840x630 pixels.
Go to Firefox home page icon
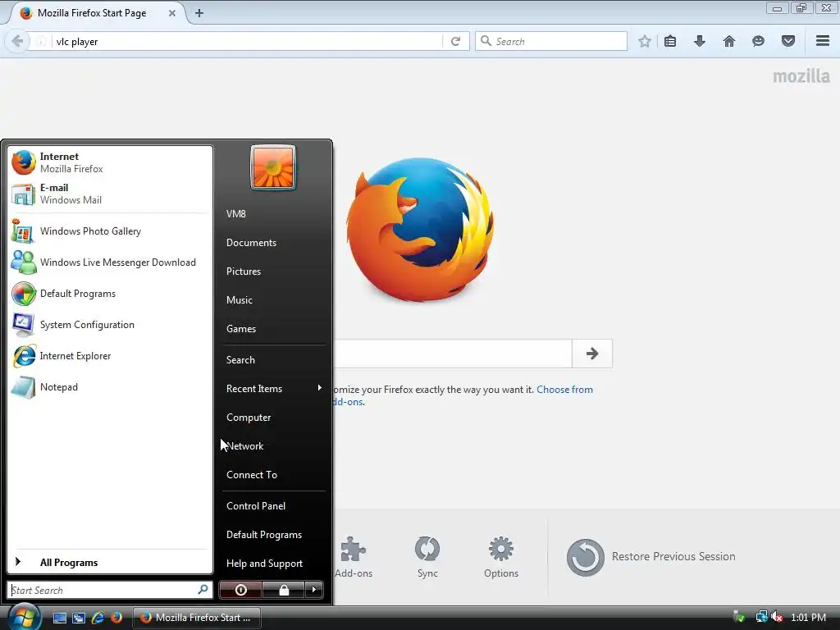pyautogui.click(x=728, y=41)
